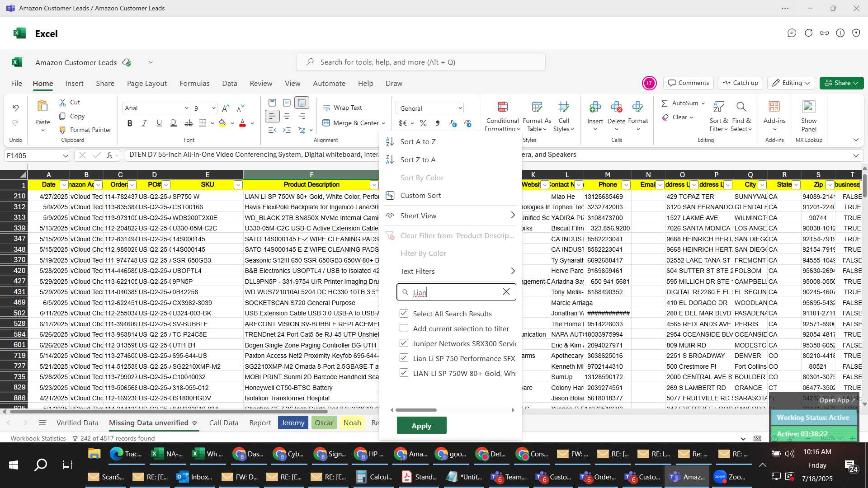Screen dimensions: 868x488
Task: Switch to the Verified Data sheet tab
Action: point(77,423)
